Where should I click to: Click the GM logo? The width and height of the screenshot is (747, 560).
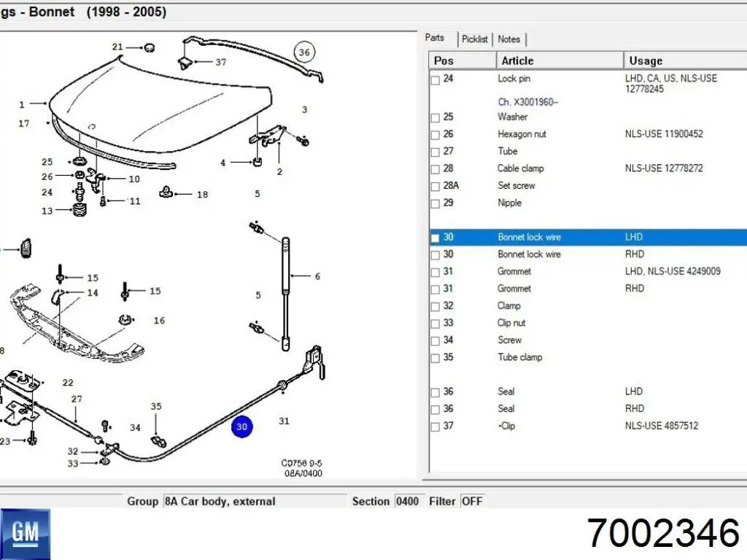(26, 534)
